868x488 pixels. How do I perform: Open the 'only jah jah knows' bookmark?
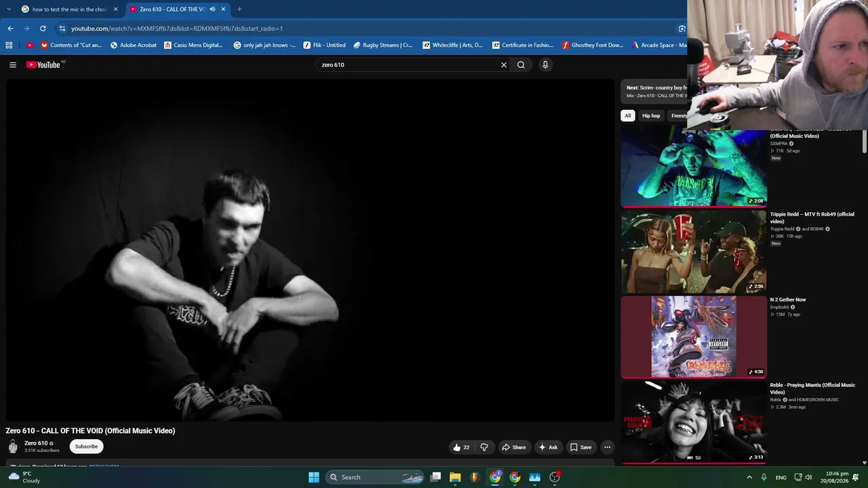(264, 45)
